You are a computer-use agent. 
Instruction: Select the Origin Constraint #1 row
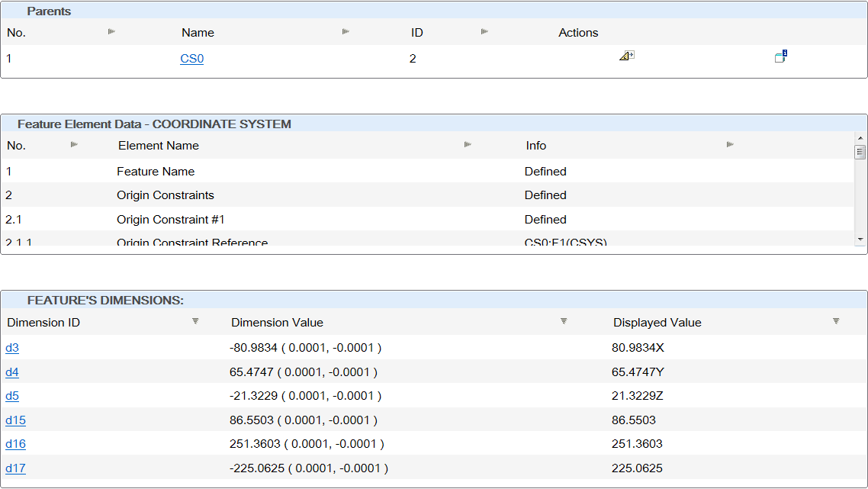pos(427,219)
